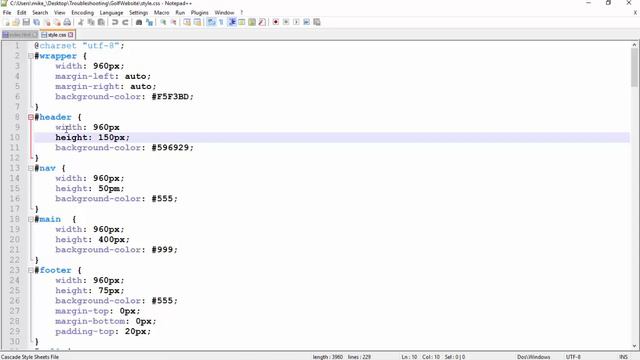Undo the last edit
Viewport: 640px width, 360px height.
pos(115,22)
